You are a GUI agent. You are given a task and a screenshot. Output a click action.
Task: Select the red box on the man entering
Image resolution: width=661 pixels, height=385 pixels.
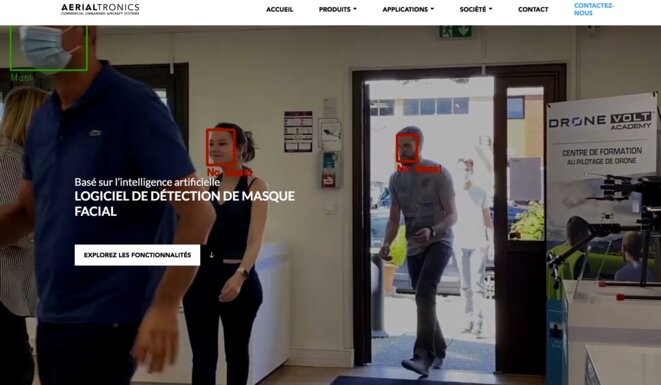(407, 148)
